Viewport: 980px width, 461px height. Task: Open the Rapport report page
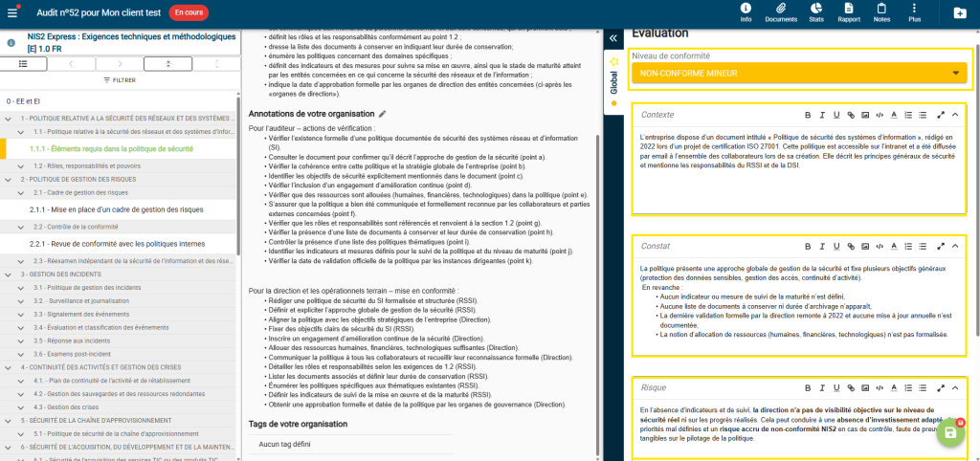(848, 12)
